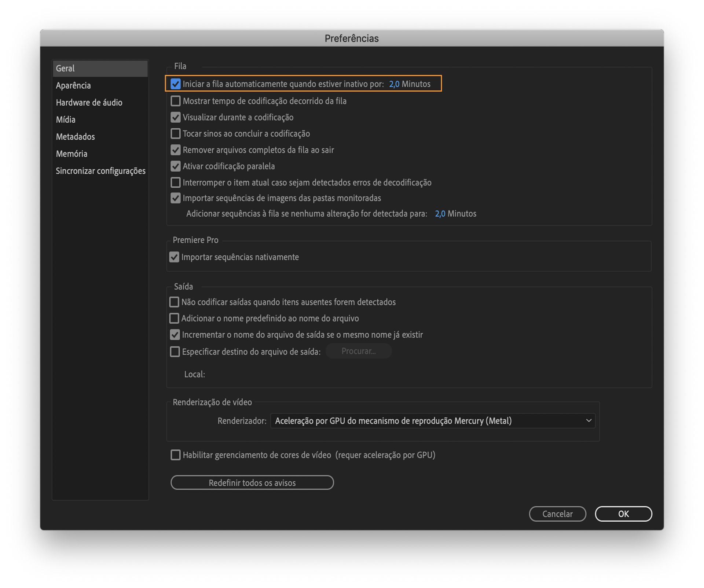Open Sincronizar configurações category

coord(100,171)
